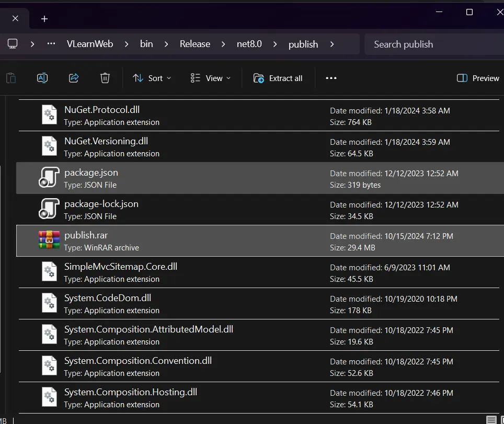Navigate to the Release folder via breadcrumb
The width and height of the screenshot is (504, 424).
(x=194, y=44)
